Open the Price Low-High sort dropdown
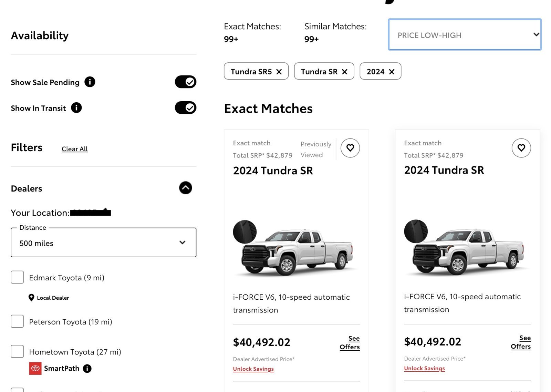 point(465,35)
